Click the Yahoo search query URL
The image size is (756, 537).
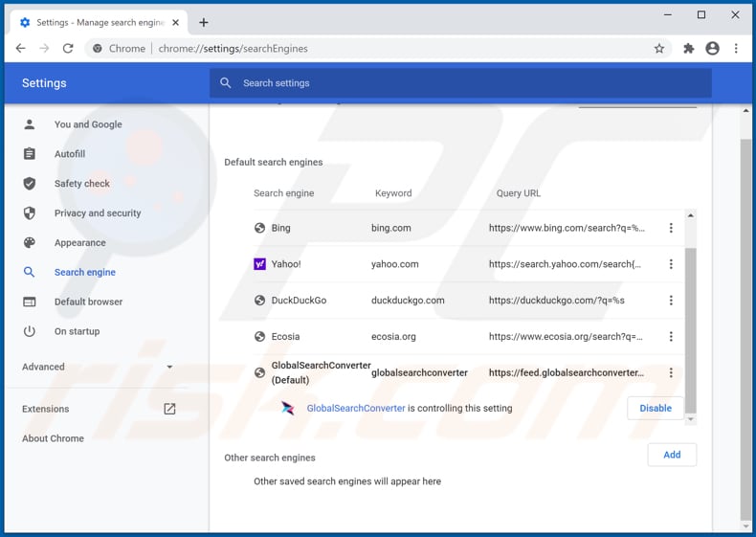565,264
